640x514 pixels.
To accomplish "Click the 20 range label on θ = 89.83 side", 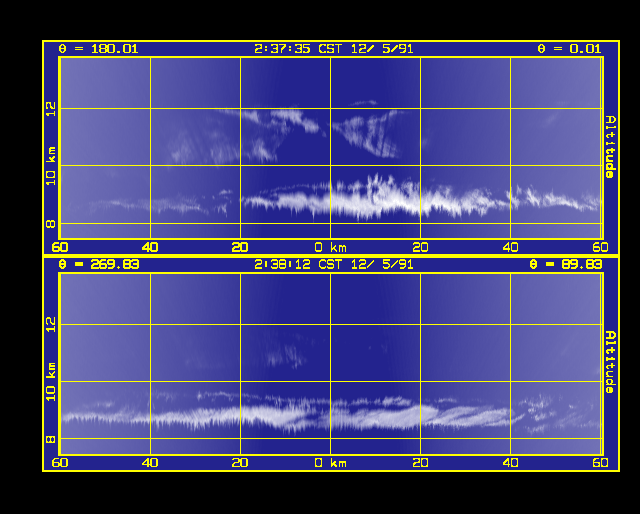I will [x=420, y=463].
